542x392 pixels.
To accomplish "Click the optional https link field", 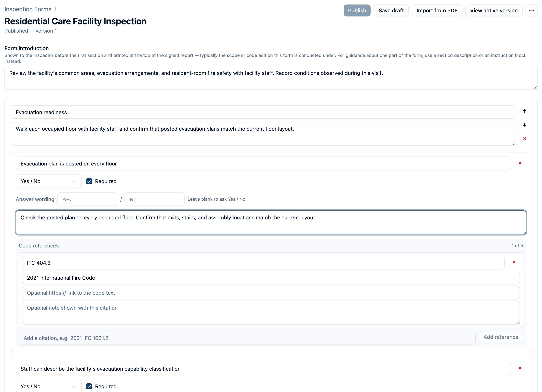I will coord(271,293).
